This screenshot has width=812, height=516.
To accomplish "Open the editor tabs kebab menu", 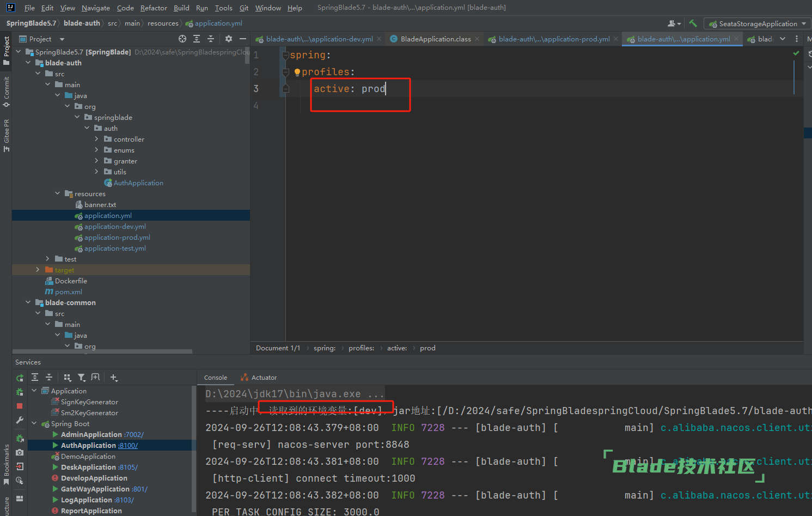I will pos(797,39).
